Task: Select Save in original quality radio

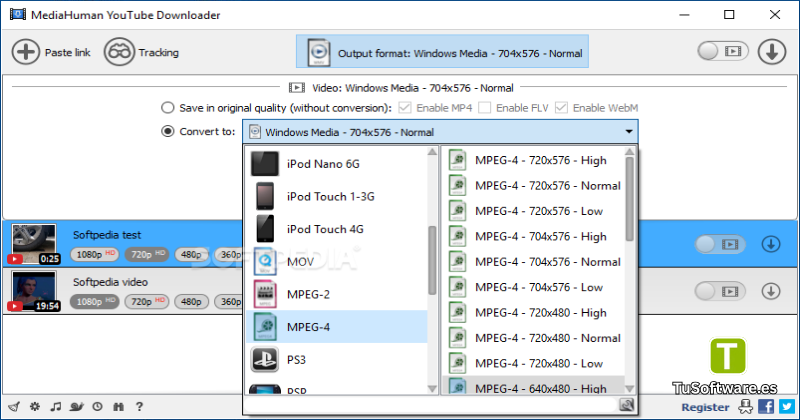Action: 167,108
